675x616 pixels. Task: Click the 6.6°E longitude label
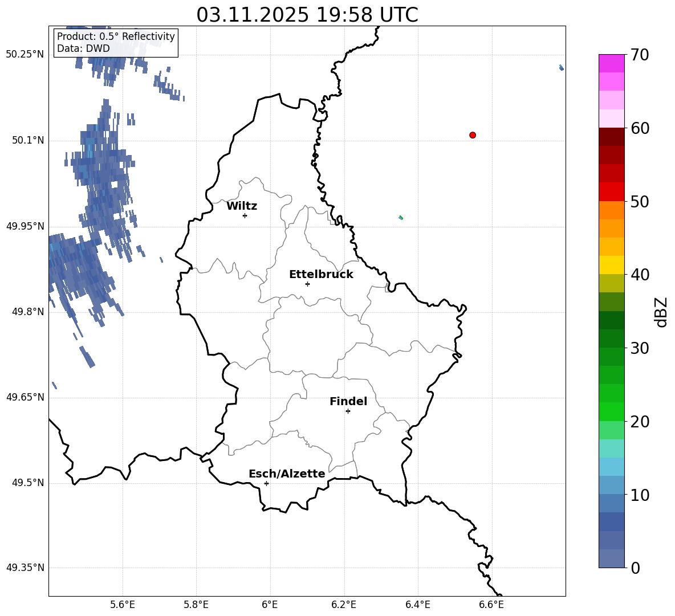(x=491, y=605)
